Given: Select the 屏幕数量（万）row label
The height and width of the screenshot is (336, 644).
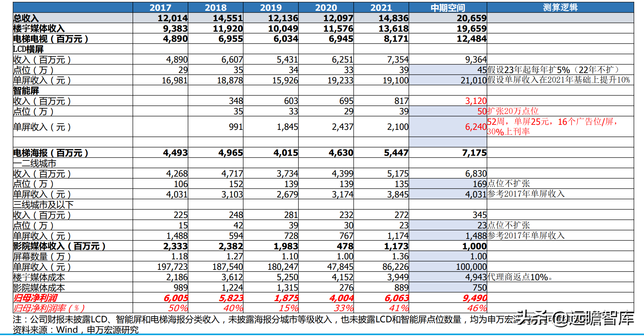Looking at the screenshot, I should point(42,256).
